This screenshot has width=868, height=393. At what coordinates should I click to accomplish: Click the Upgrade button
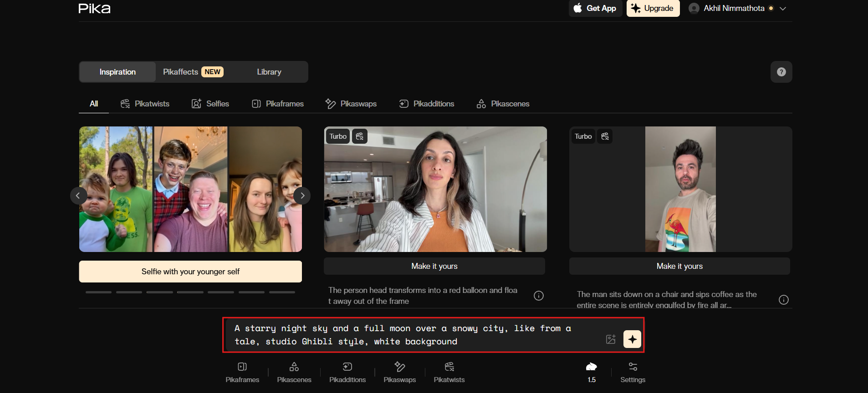click(653, 8)
